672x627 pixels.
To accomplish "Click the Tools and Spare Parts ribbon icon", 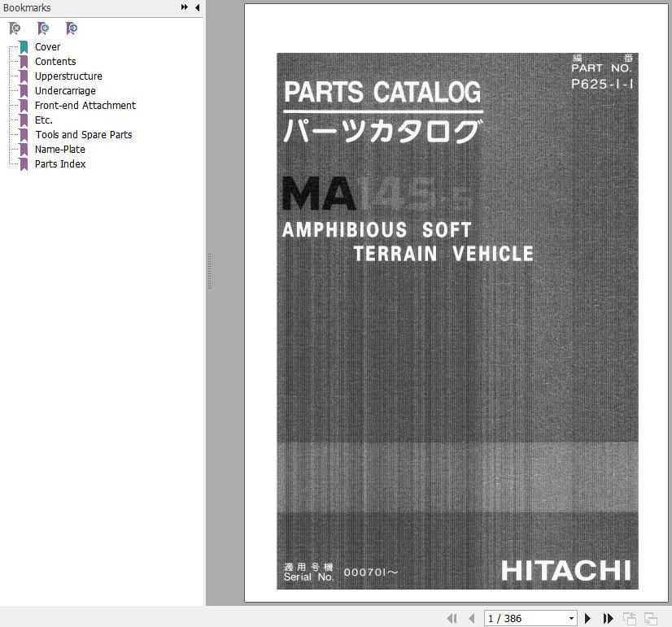I will pyautogui.click(x=24, y=135).
